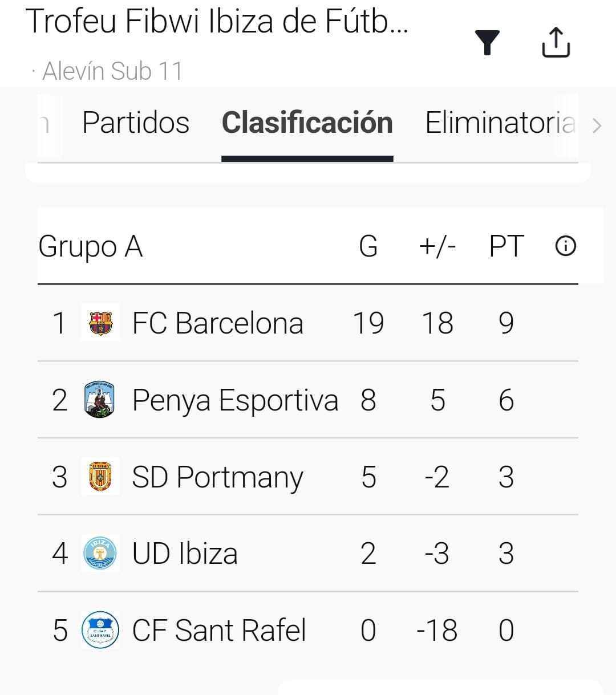Click the Trofeu Fibwi Ibiza title
Screen dimensions: 616x695
217,22
